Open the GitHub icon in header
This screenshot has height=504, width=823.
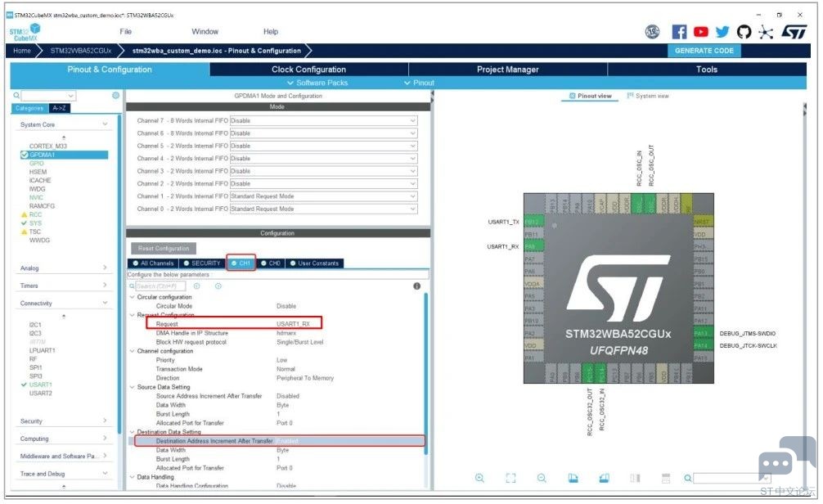click(744, 32)
